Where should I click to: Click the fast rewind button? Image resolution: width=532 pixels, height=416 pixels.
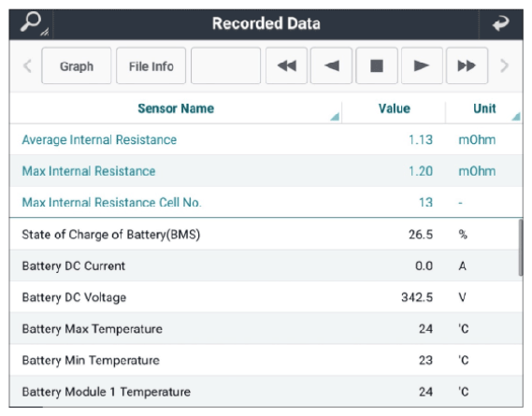click(x=286, y=65)
